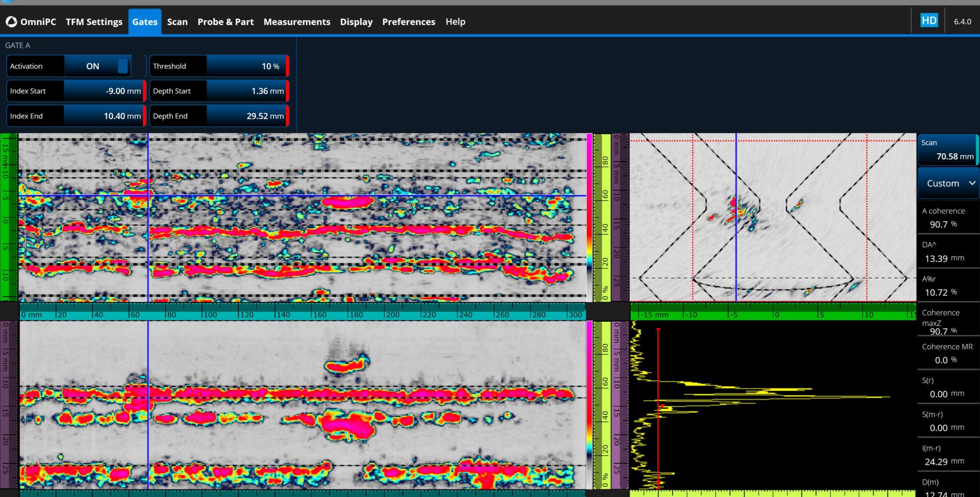Edit the Threshold percentage field

point(246,66)
